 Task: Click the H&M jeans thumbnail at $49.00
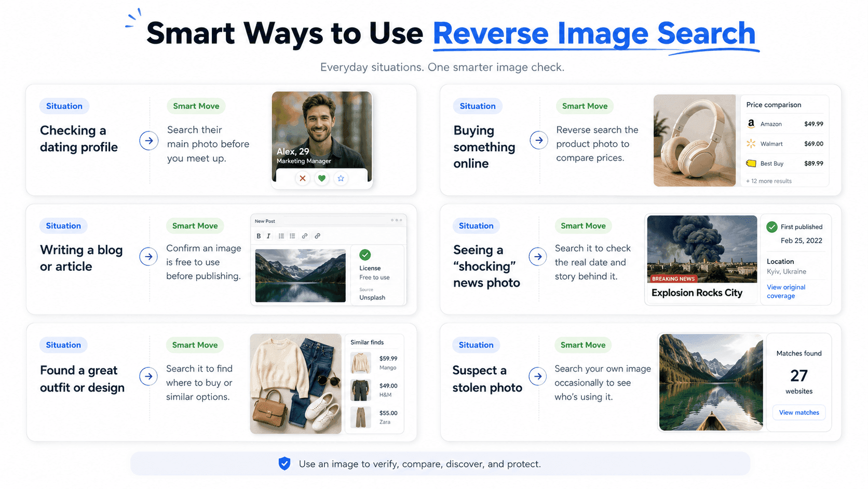click(x=360, y=390)
